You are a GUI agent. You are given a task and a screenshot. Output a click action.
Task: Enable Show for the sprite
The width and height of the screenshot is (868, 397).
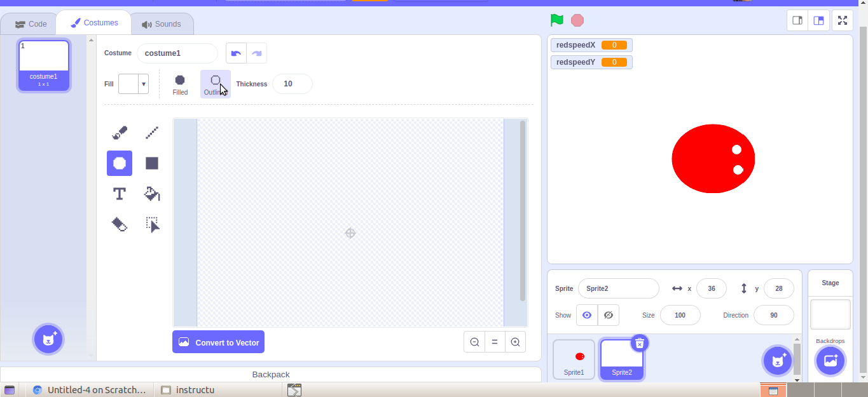pos(586,314)
